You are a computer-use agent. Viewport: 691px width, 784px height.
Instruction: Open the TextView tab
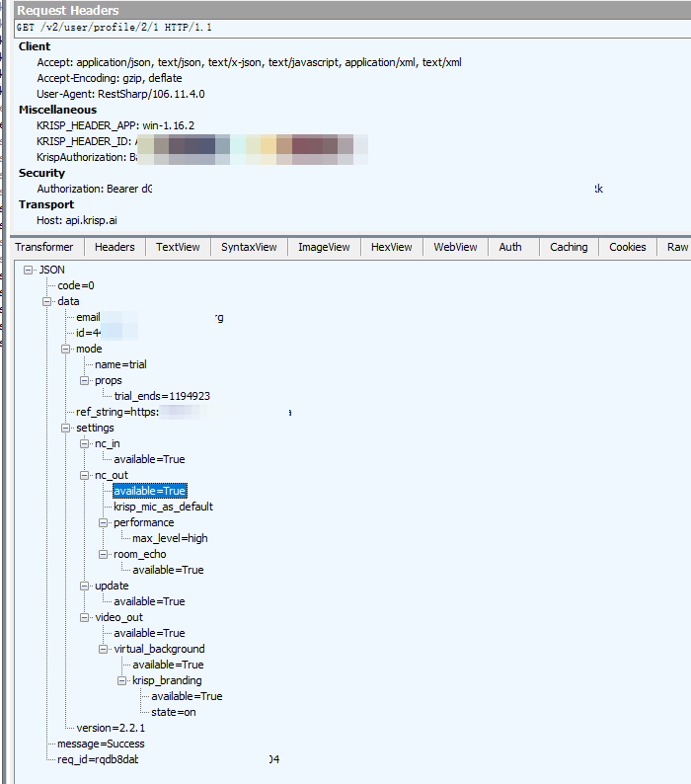(178, 247)
